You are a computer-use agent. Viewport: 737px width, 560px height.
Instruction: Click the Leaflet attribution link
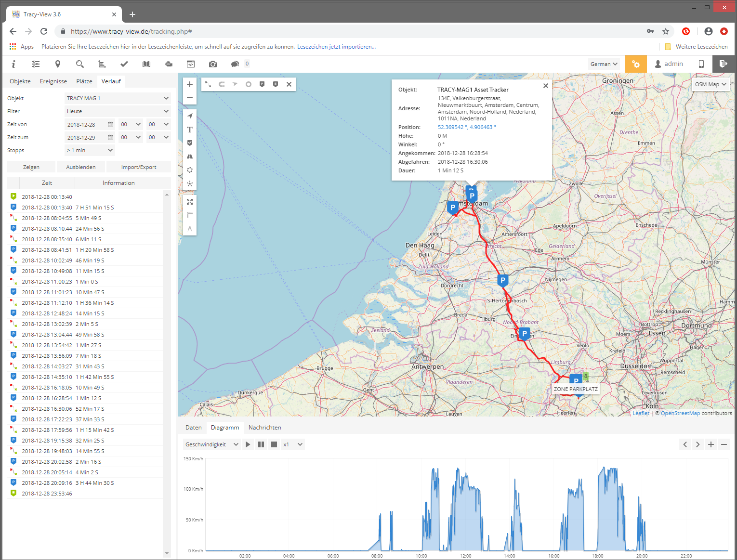coord(641,413)
